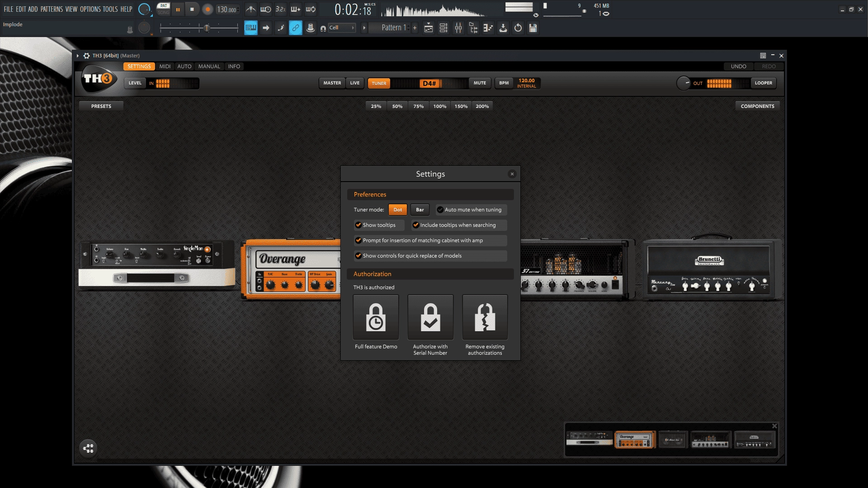Toggle typing keyboard to piano icon
Screen dimensions: 868x488
pyautogui.click(x=251, y=28)
